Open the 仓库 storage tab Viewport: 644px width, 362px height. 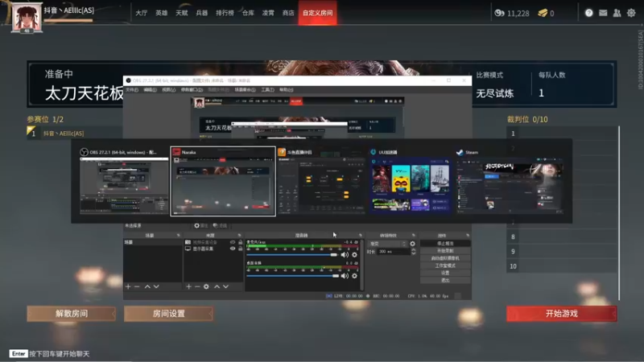(x=248, y=13)
